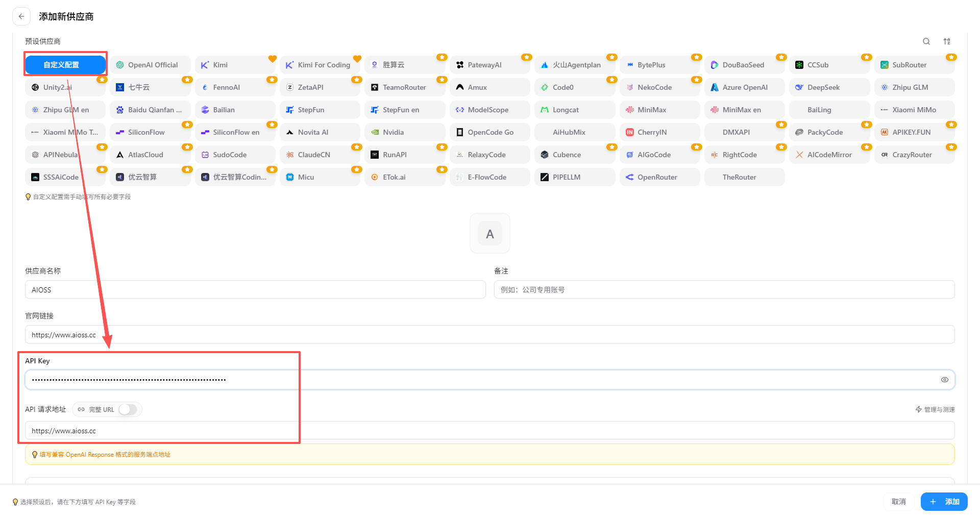Select the PatewayAI preset
980x519 pixels.
[490, 65]
